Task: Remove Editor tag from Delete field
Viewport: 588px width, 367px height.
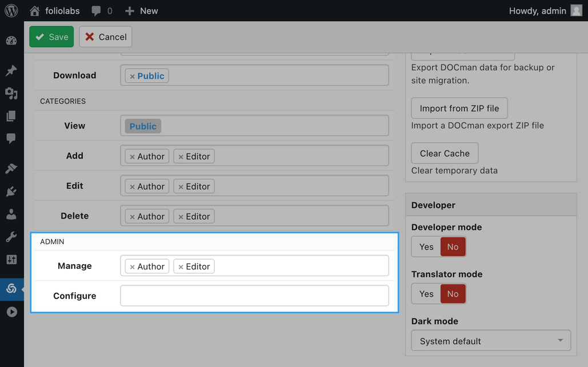Action: [181, 217]
